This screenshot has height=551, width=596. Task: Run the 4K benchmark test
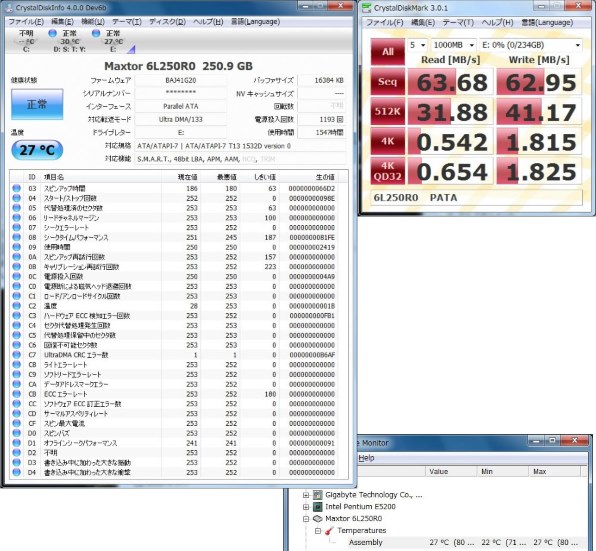[x=388, y=141]
